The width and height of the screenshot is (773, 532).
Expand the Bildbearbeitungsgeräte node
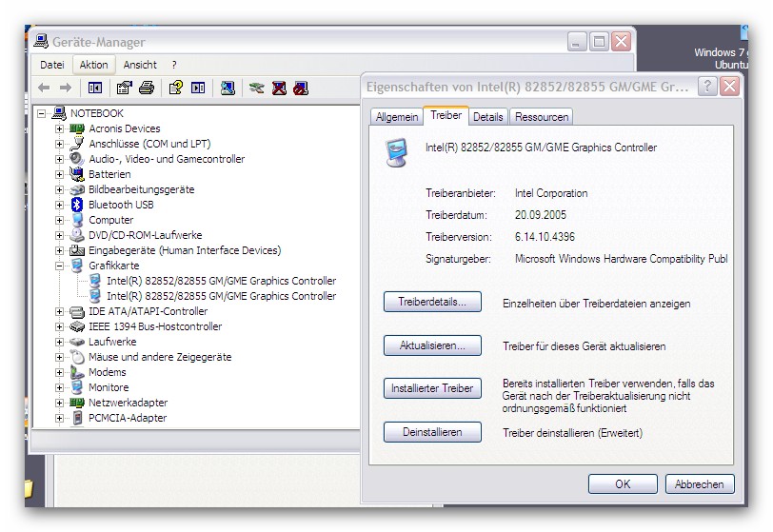tap(59, 189)
